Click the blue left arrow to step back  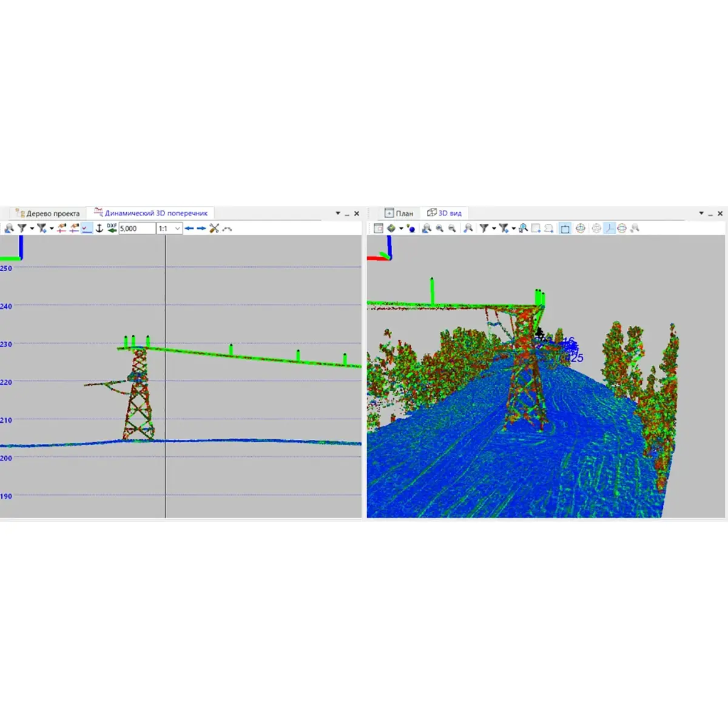click(x=189, y=229)
